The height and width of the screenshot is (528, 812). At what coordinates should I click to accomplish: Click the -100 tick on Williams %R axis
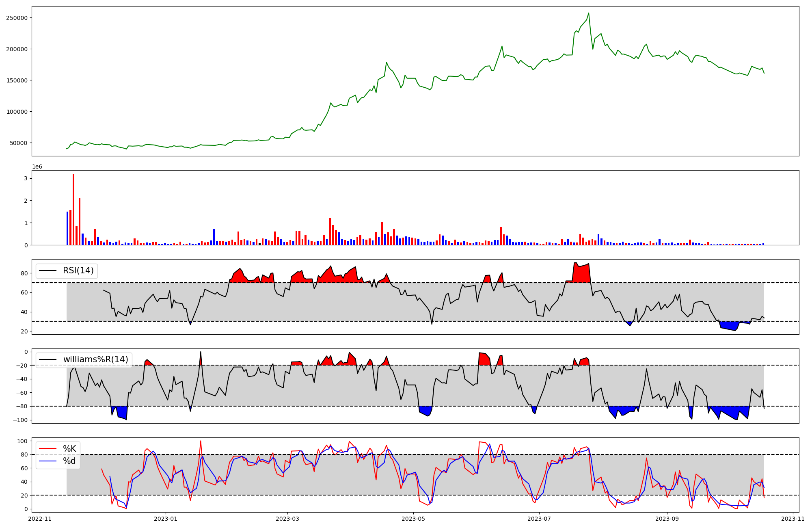(x=21, y=420)
